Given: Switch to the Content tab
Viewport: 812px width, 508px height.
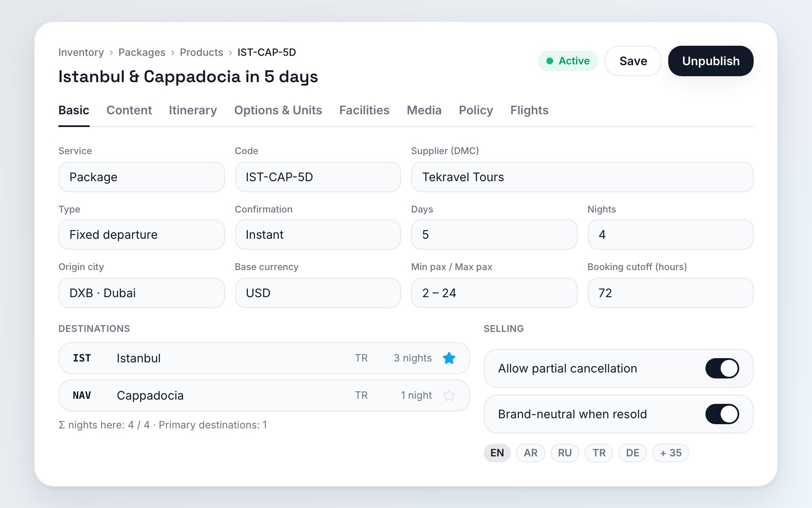Looking at the screenshot, I should click(129, 110).
